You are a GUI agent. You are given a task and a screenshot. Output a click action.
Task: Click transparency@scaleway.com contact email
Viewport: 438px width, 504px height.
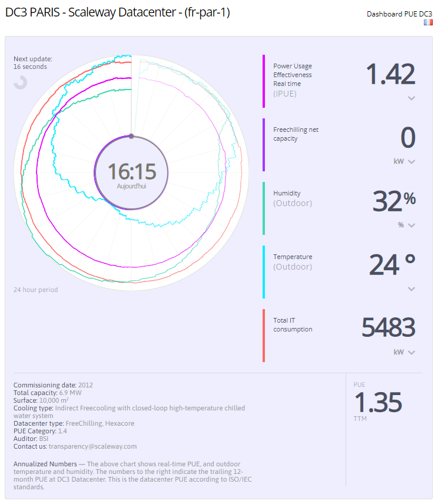pyautogui.click(x=92, y=446)
